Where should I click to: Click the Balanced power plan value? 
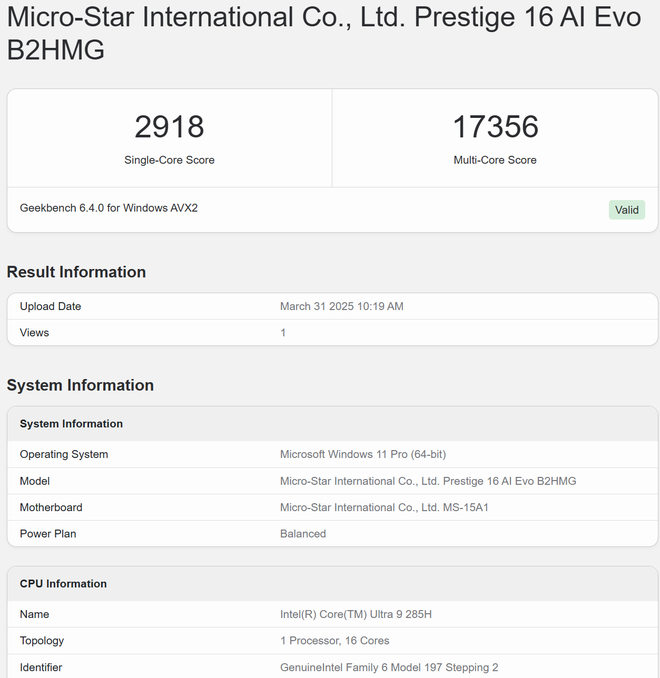coord(303,533)
